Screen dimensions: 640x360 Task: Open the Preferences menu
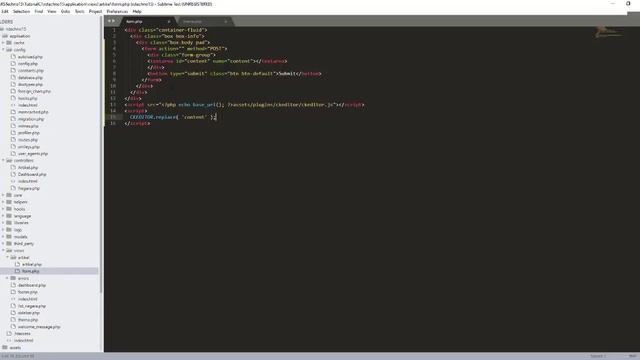[117, 11]
